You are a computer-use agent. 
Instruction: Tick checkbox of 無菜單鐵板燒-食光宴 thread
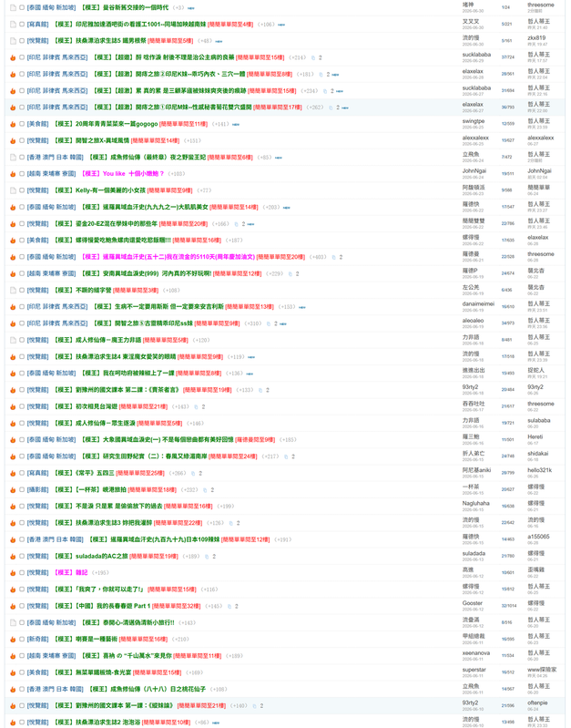tap(22, 672)
